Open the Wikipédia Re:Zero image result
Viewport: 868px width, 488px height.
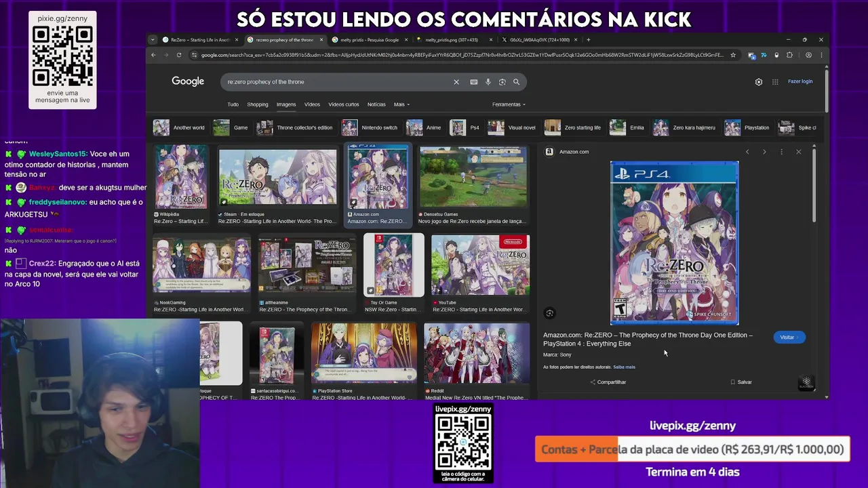pyautogui.click(x=180, y=184)
